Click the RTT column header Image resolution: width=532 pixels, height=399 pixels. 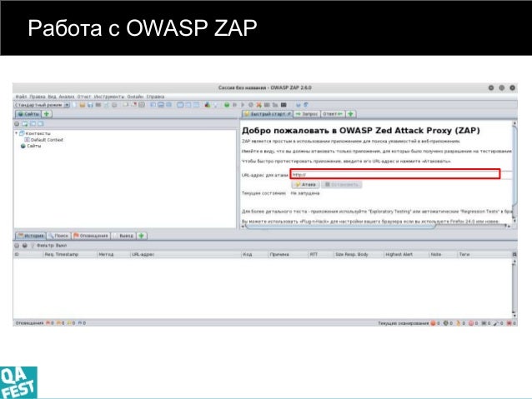tap(321, 254)
